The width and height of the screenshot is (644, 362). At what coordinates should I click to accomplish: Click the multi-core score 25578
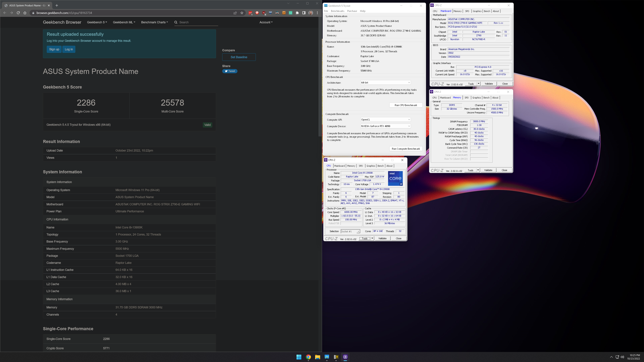tap(173, 103)
